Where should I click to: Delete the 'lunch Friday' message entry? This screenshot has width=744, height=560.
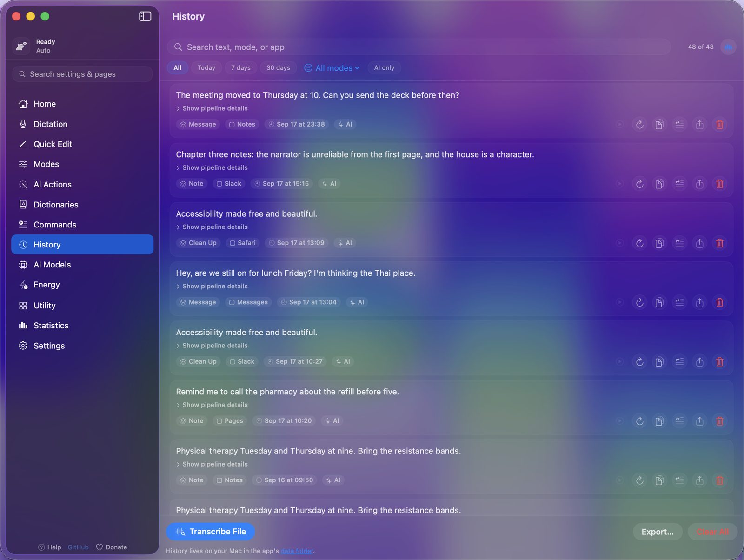[x=719, y=302]
